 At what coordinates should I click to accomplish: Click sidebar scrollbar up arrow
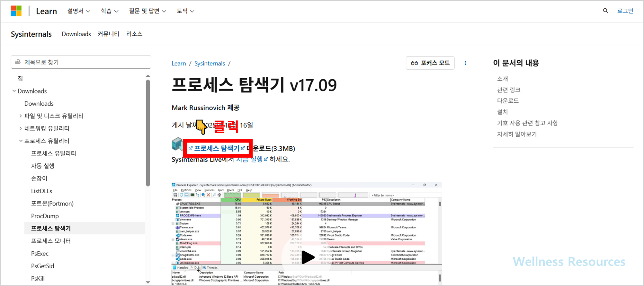tap(148, 76)
